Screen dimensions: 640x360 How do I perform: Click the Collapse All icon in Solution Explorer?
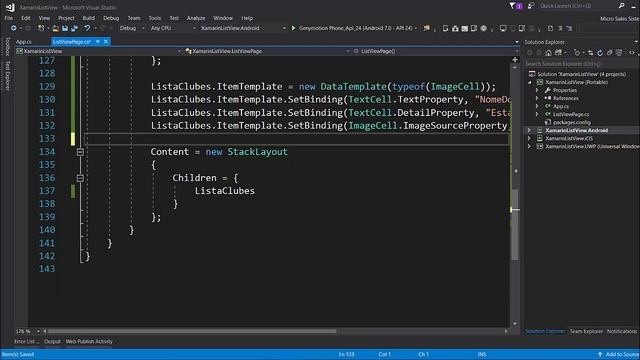(609, 53)
